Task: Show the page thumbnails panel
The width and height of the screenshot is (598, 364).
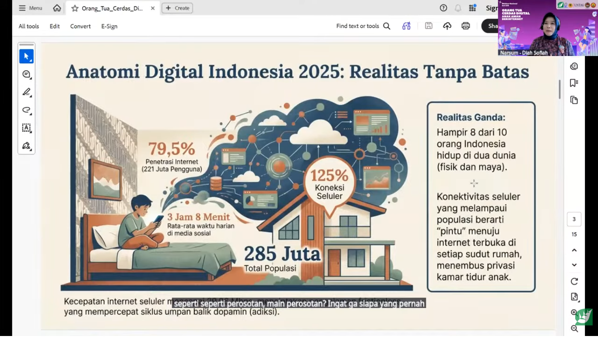Action: coord(574,100)
